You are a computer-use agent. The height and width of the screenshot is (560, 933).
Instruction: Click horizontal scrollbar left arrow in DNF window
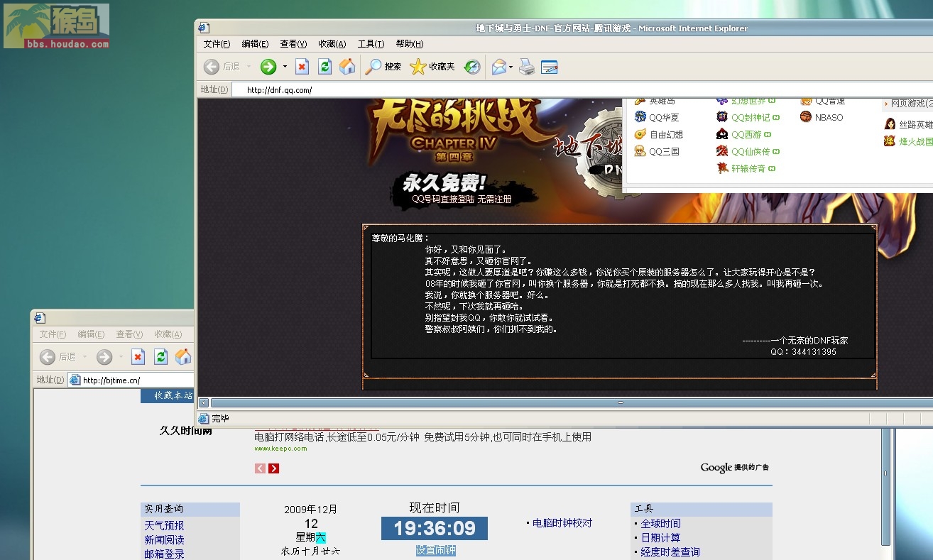coord(204,402)
